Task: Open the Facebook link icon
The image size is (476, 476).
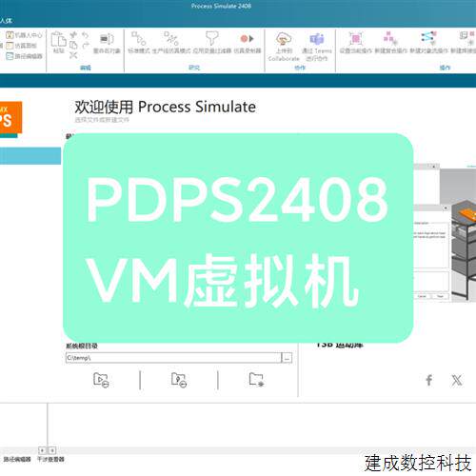Action: 428,380
